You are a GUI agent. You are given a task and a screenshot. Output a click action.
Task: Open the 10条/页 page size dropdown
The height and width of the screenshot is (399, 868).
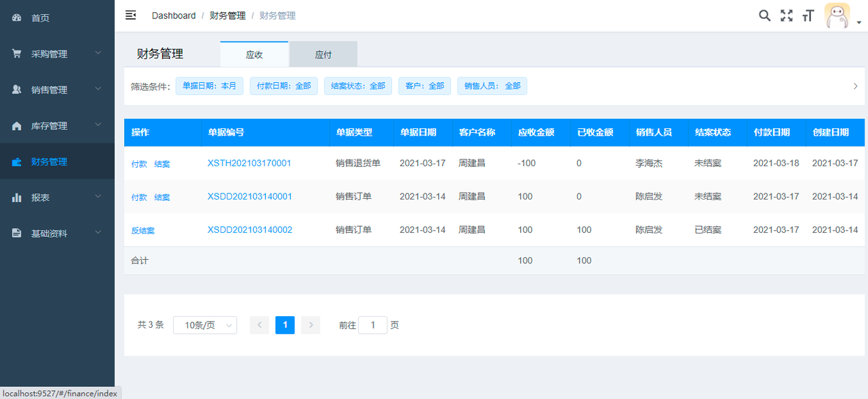205,325
